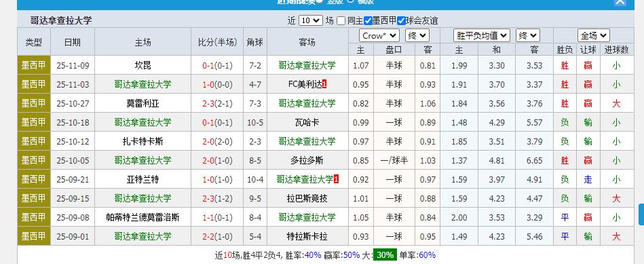
Task: Click corner count 2-3 in 25-10-12 row
Action: tap(255, 142)
